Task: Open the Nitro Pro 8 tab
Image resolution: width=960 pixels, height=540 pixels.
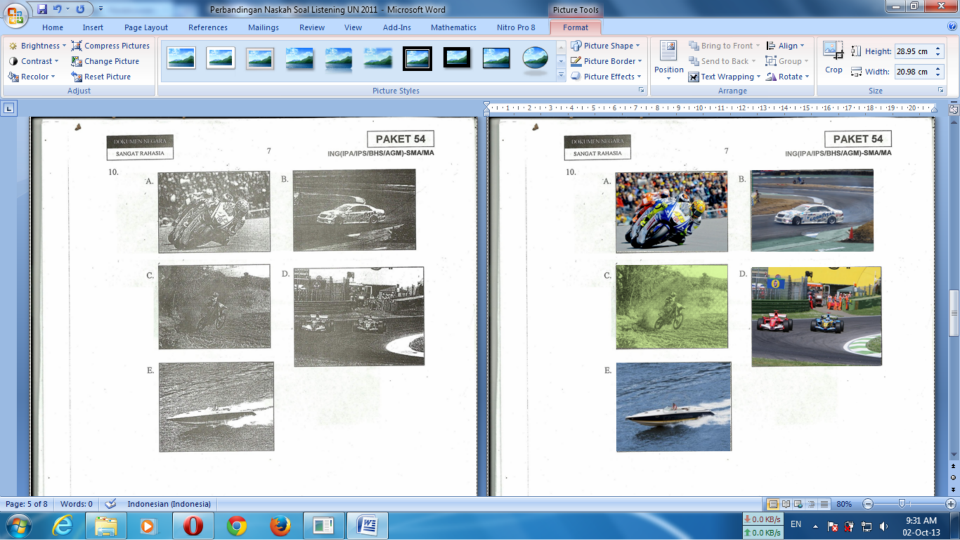Action: click(516, 28)
